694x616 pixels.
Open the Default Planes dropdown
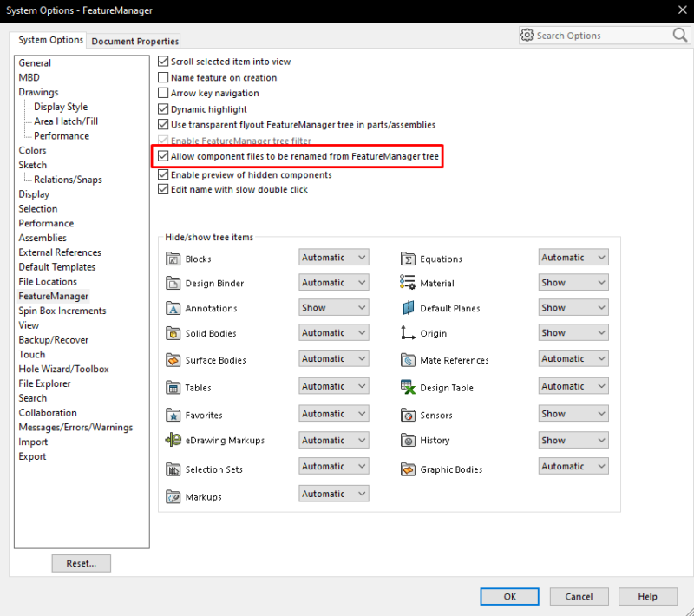click(573, 307)
